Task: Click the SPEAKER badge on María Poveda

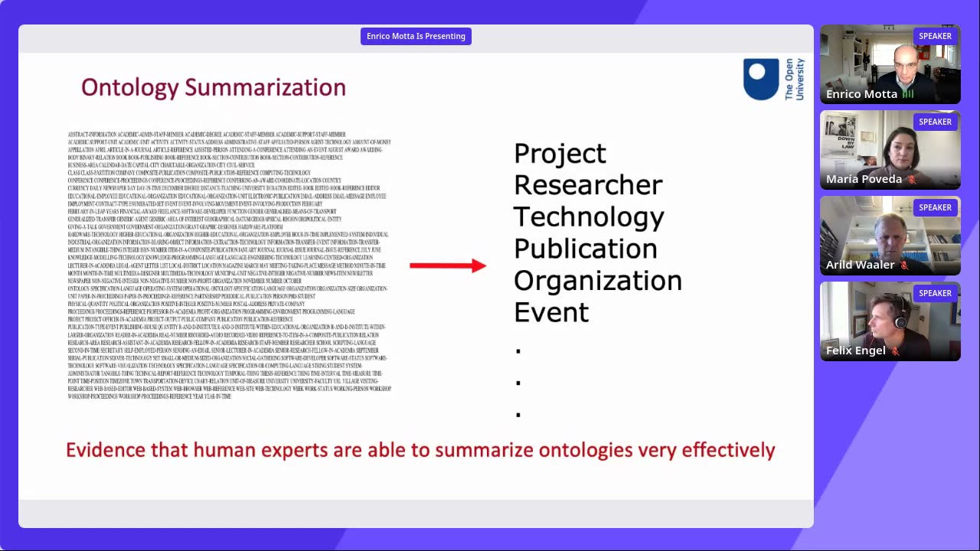Action: coord(935,122)
